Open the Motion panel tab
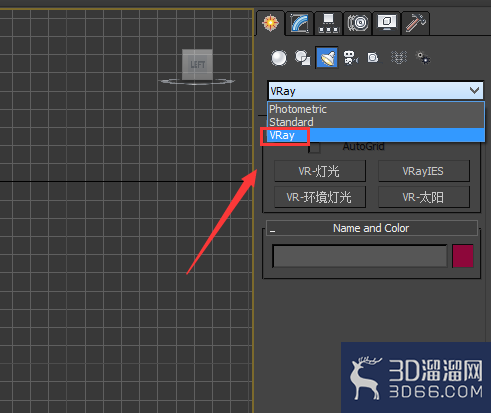Image resolution: width=491 pixels, height=413 pixels. (x=358, y=23)
